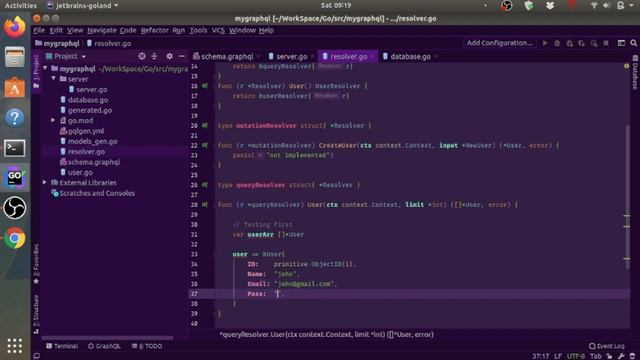640x360 pixels.
Task: Show Applications grid icon
Action: 15,345
